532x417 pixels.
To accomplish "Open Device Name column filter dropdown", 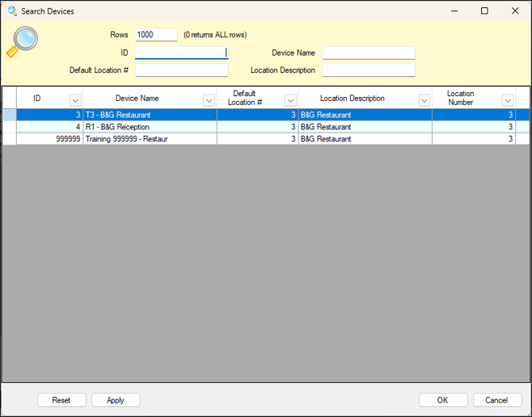I will pos(210,100).
